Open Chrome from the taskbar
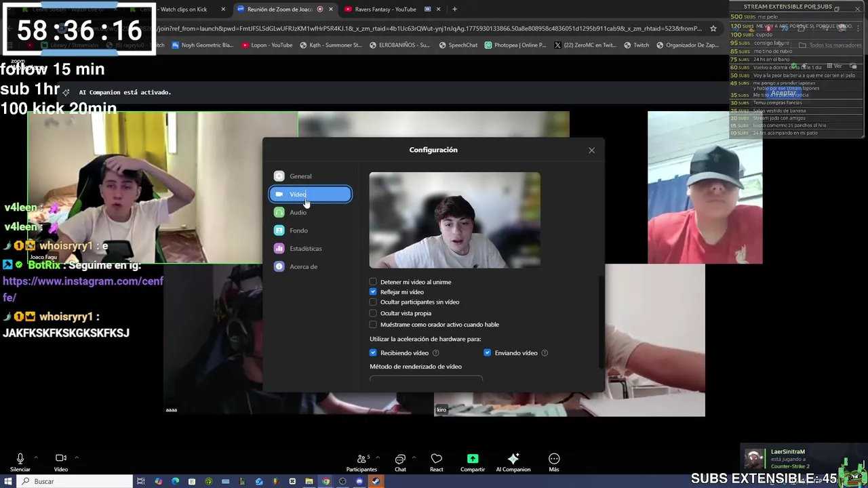 [325, 481]
